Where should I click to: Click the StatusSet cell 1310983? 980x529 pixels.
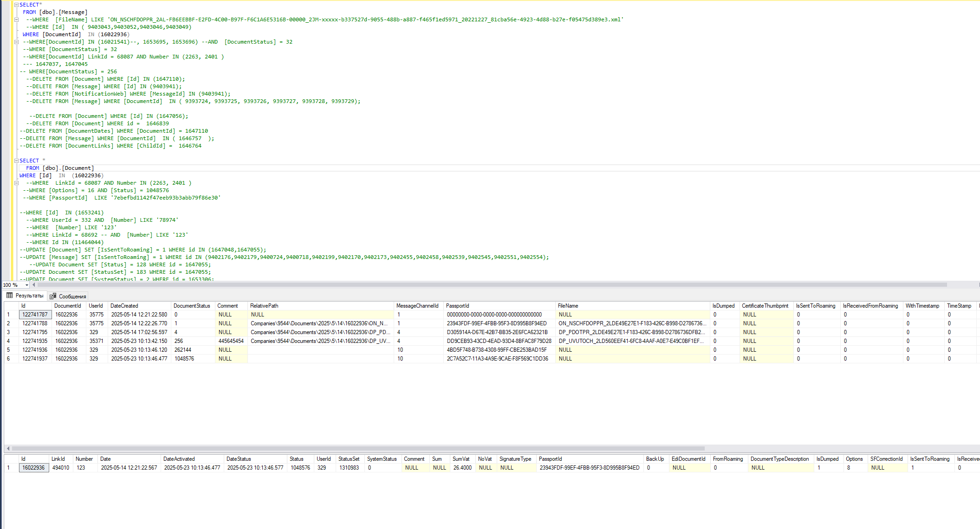coord(349,468)
